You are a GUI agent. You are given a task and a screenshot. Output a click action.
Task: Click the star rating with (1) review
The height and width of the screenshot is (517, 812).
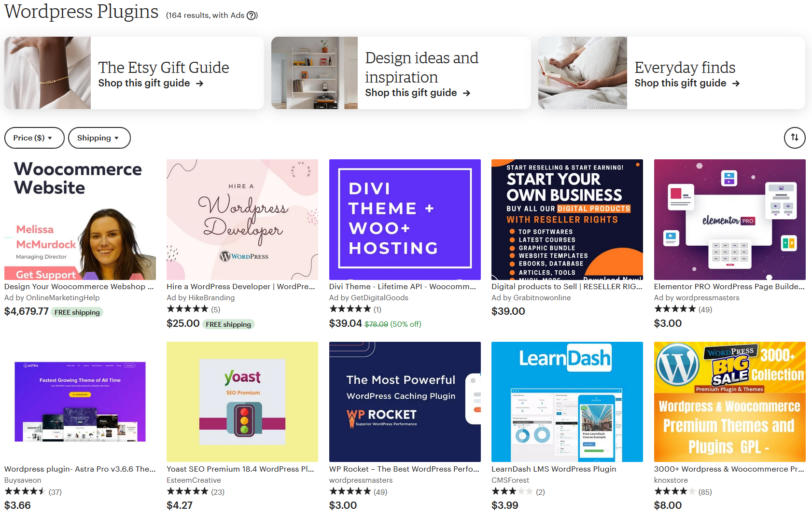[355, 309]
